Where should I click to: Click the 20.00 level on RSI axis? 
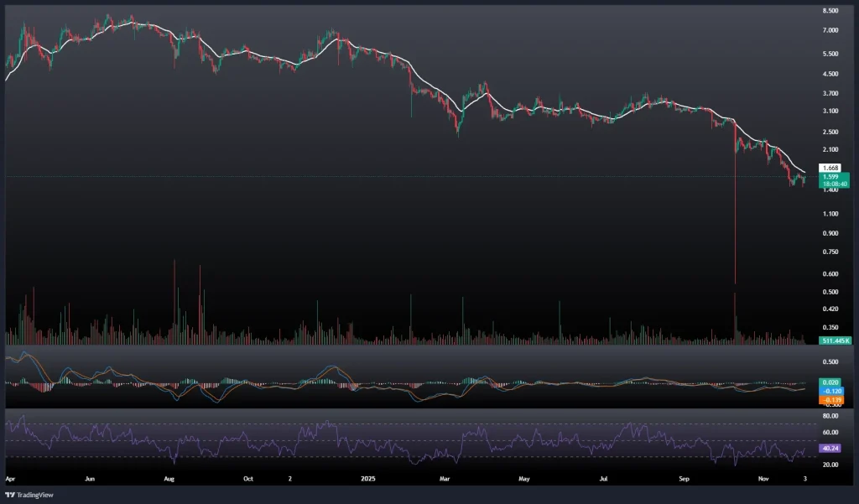pyautogui.click(x=831, y=465)
